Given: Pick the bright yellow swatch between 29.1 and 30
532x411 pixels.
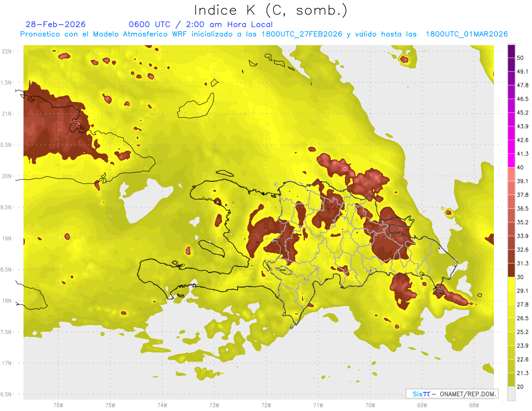Looking at the screenshot, I should pyautogui.click(x=511, y=284).
